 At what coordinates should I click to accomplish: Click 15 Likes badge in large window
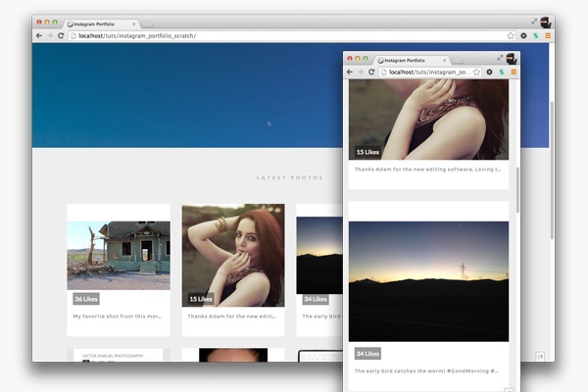tap(201, 299)
